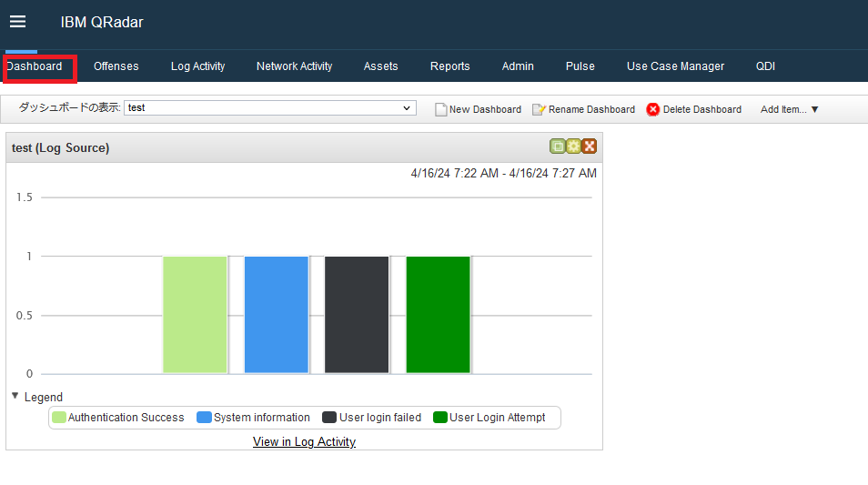The width and height of the screenshot is (868, 485).
Task: Go to the Network Activity tab
Action: [x=295, y=66]
